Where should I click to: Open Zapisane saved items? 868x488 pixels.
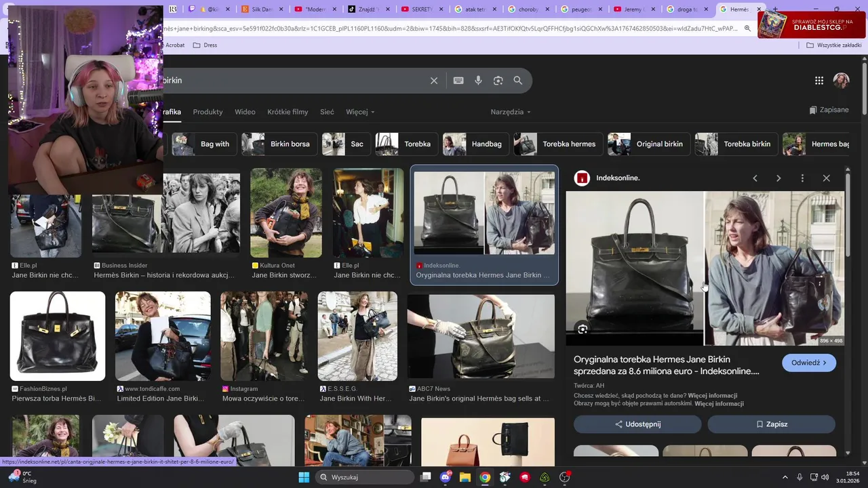(829, 110)
